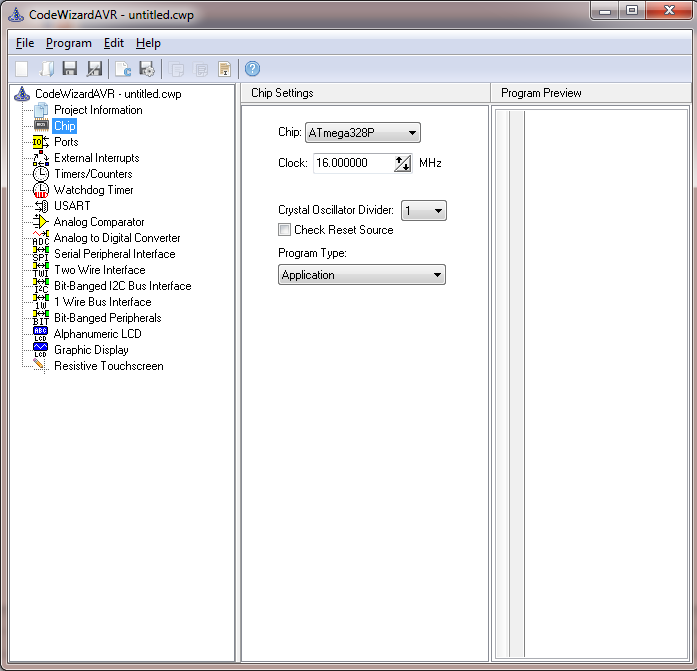Image resolution: width=697 pixels, height=671 pixels.
Task: Select Project Information tree item
Action: [x=98, y=110]
